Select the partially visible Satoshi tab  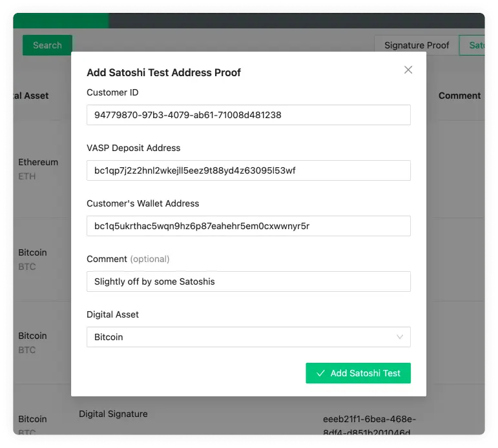pos(472,45)
